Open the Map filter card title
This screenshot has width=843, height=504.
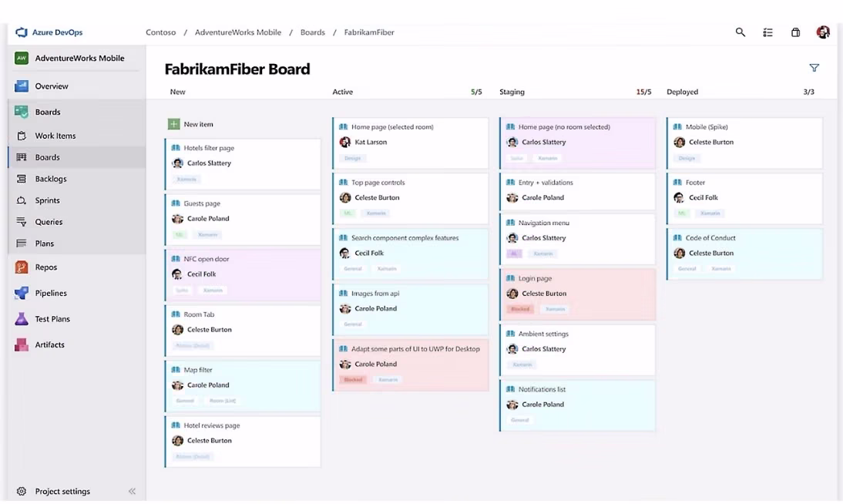(198, 370)
